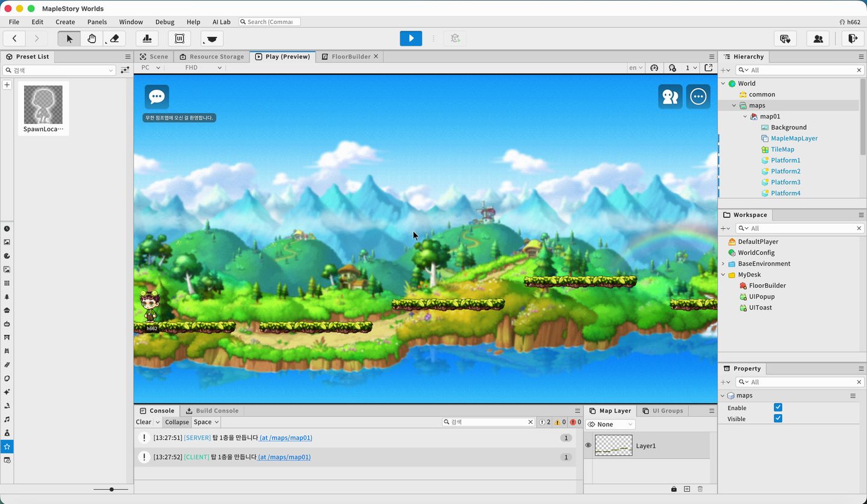Follow the SERVER log /maps/map01 link
867x504 pixels.
[x=286, y=438]
